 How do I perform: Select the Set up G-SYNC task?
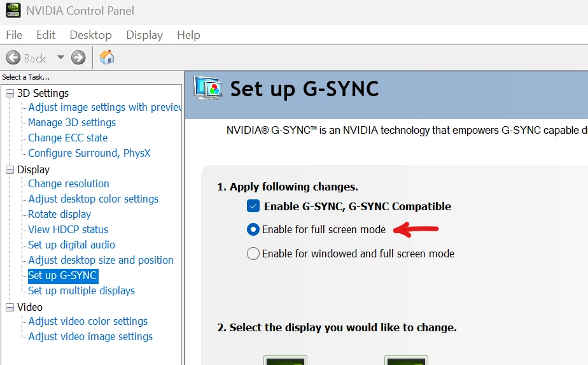(63, 275)
